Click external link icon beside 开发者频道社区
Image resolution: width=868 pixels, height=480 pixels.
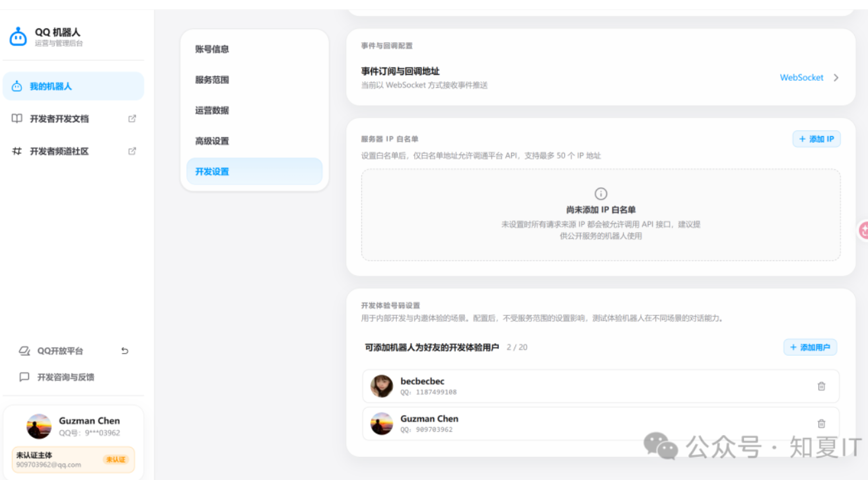tap(132, 151)
